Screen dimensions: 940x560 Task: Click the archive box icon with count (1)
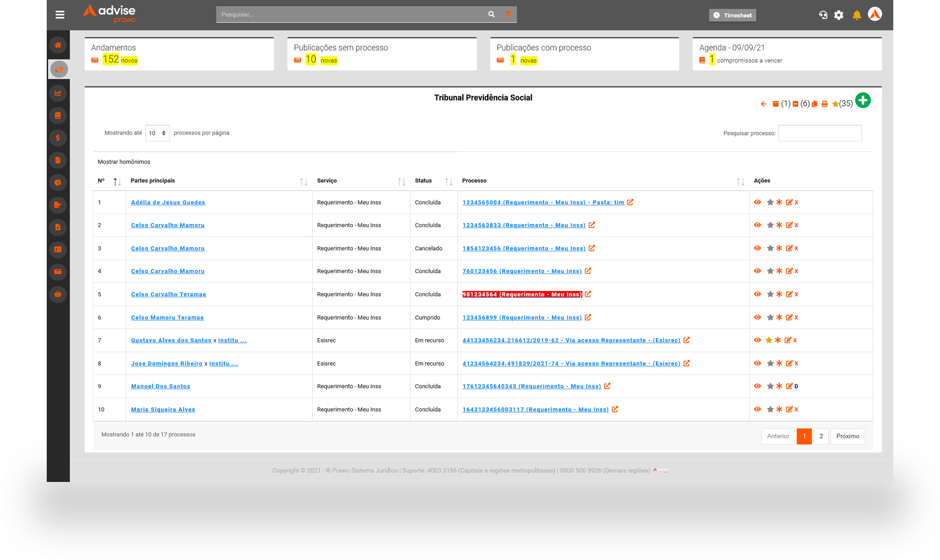coord(776,104)
